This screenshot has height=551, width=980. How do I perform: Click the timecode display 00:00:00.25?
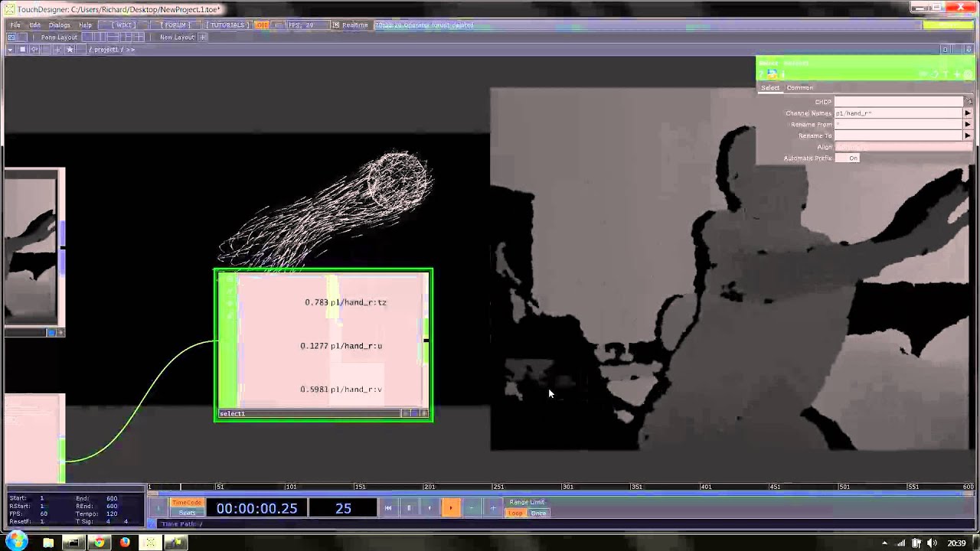[x=256, y=508]
